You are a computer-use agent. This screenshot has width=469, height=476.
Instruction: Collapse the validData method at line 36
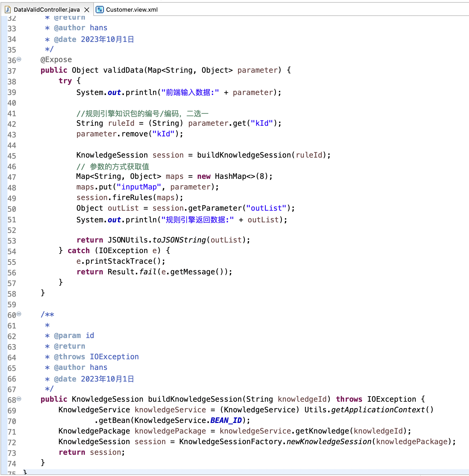19,59
